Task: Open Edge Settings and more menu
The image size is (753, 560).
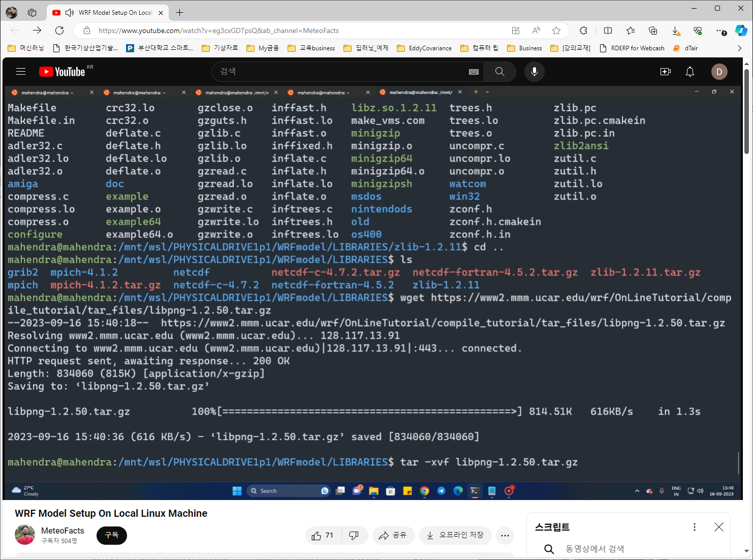Action: click(720, 30)
